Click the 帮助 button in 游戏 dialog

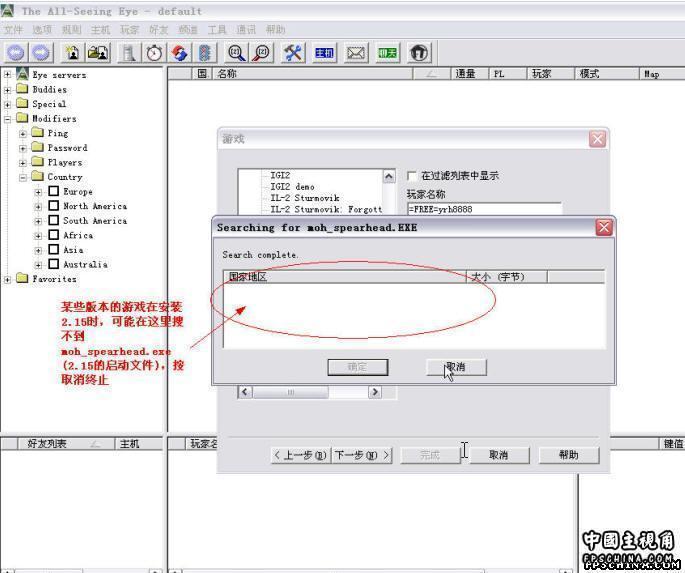[569, 455]
